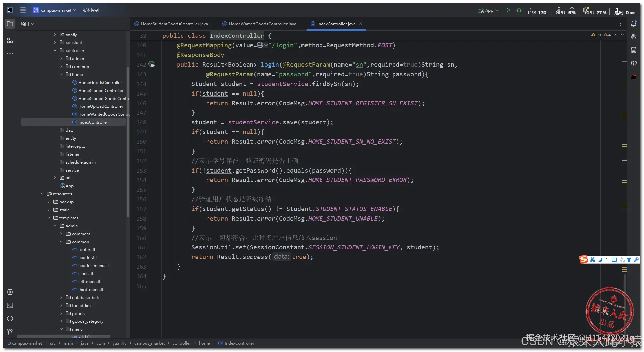Click the project tree vertical scrollbar

[x=128, y=142]
